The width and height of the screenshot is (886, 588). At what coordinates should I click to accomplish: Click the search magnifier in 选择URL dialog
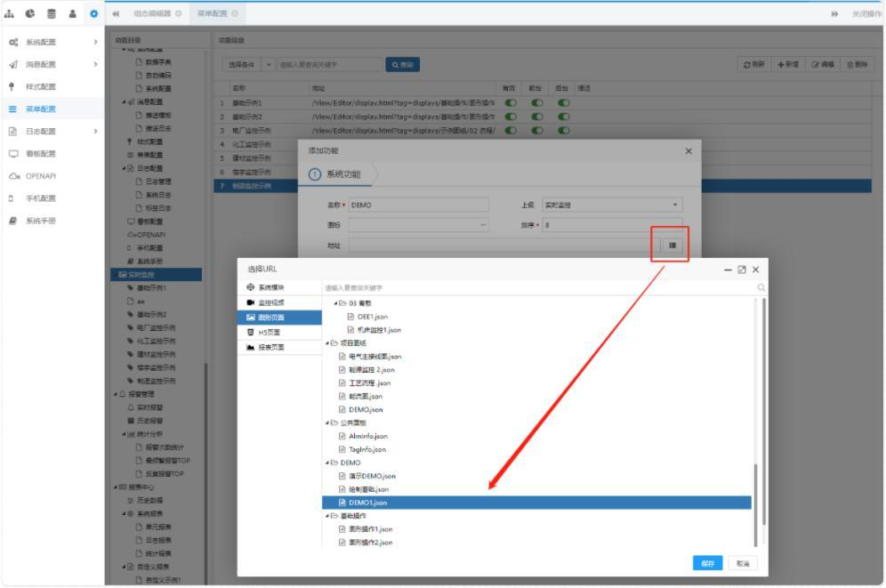761,287
